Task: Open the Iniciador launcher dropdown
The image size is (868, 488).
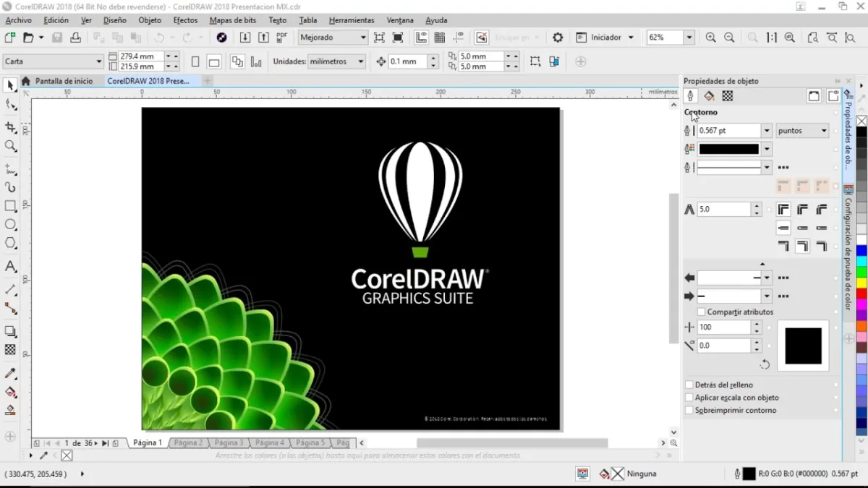Action: [631, 38]
